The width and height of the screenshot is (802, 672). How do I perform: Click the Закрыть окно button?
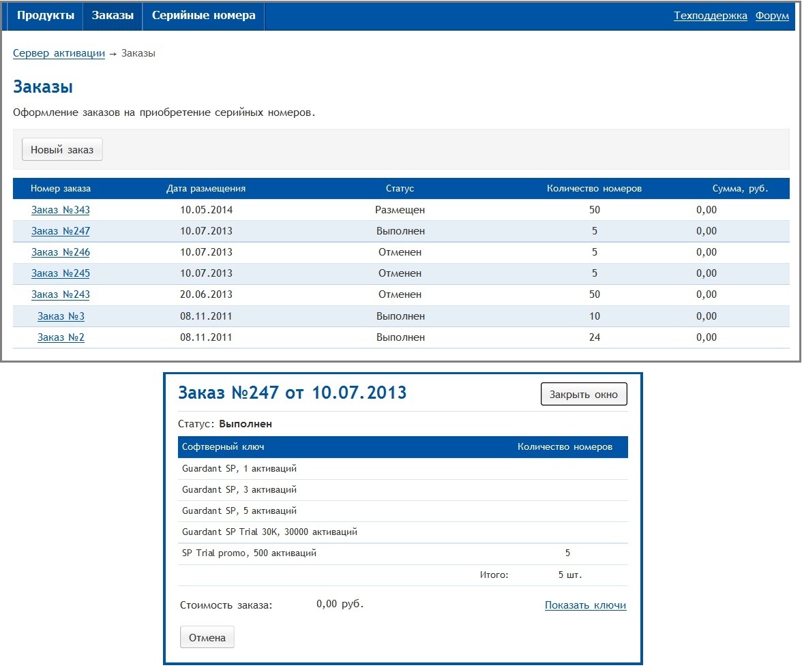click(583, 395)
